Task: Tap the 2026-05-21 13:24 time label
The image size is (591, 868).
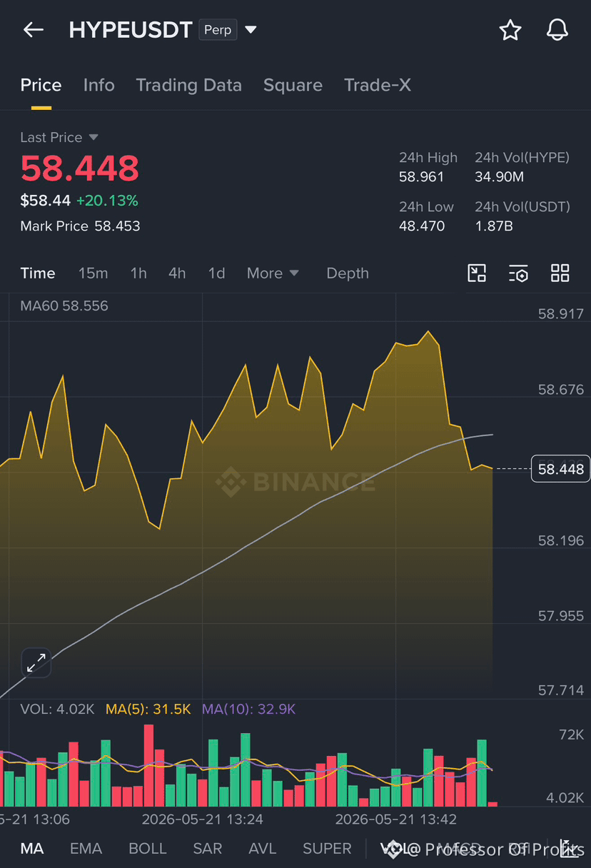Action: (203, 819)
